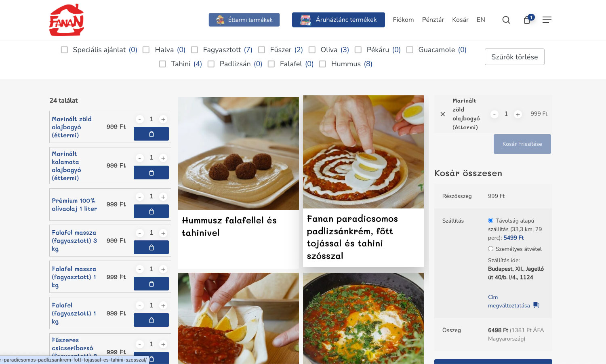Increase quantity of Marinált kalamata olajbogyó

coord(163,158)
